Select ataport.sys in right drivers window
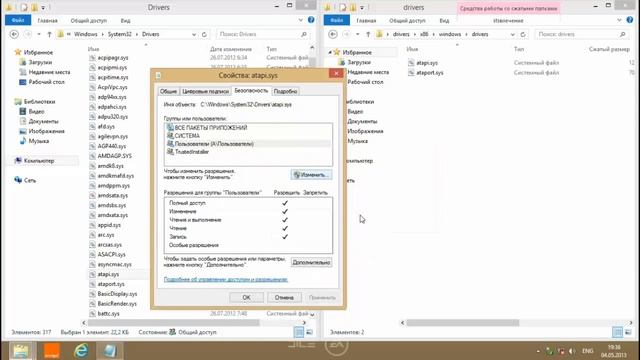 click(x=430, y=73)
